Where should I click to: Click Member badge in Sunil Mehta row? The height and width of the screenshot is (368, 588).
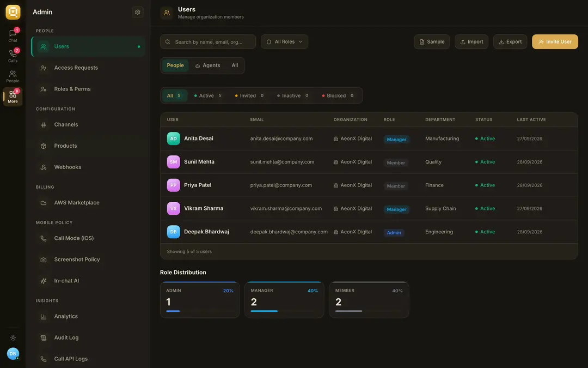click(x=396, y=162)
